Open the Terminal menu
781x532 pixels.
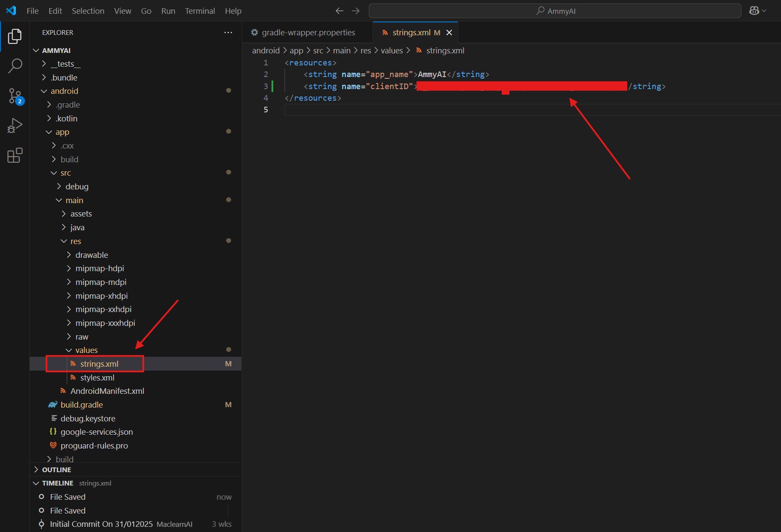coord(200,11)
